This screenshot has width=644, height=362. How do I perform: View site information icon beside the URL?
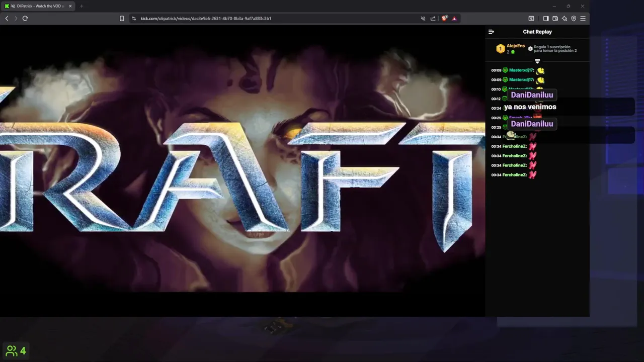point(134,18)
